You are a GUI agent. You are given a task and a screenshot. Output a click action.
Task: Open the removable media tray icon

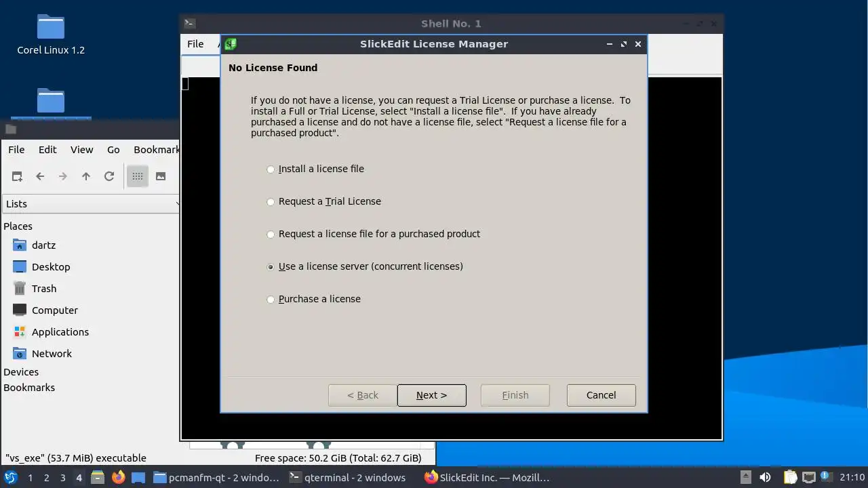point(745,477)
